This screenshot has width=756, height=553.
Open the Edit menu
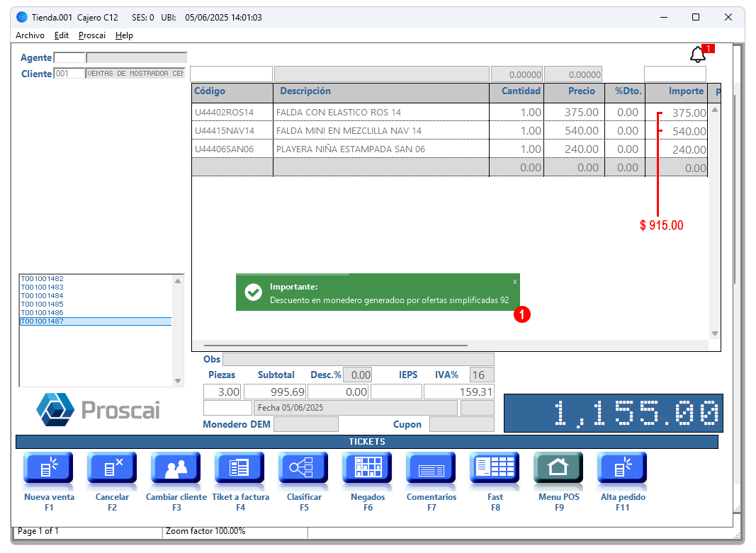coord(61,35)
